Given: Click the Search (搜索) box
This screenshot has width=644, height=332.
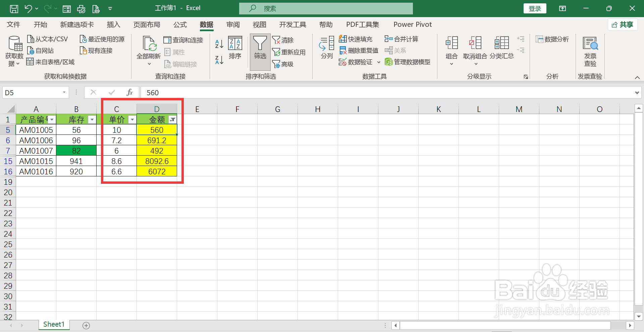Looking at the screenshot, I should coord(326,8).
